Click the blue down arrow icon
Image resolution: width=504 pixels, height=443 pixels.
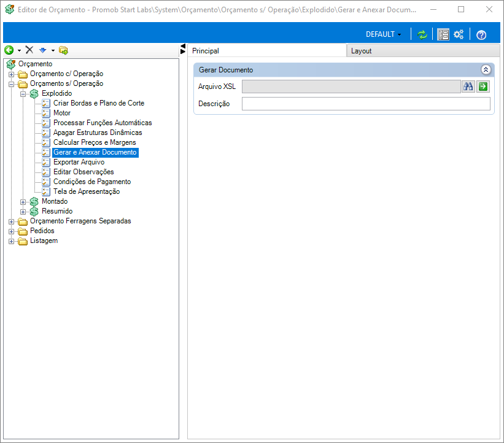tap(43, 50)
